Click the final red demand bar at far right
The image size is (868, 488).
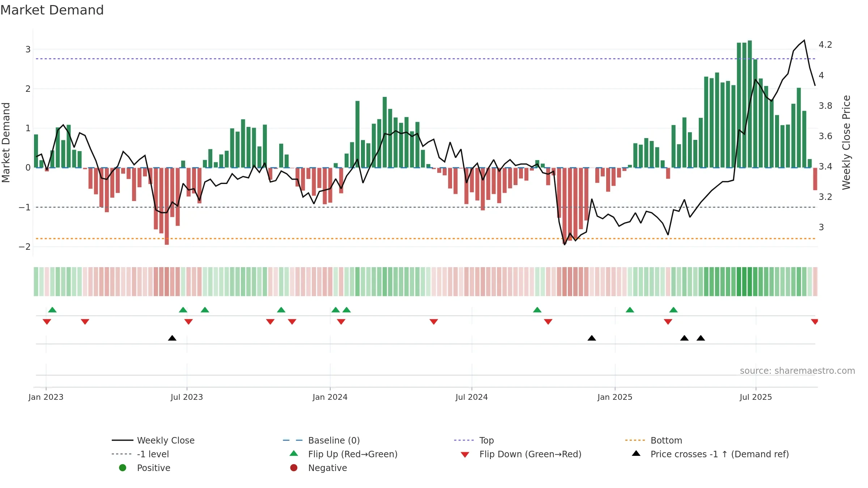tap(815, 179)
